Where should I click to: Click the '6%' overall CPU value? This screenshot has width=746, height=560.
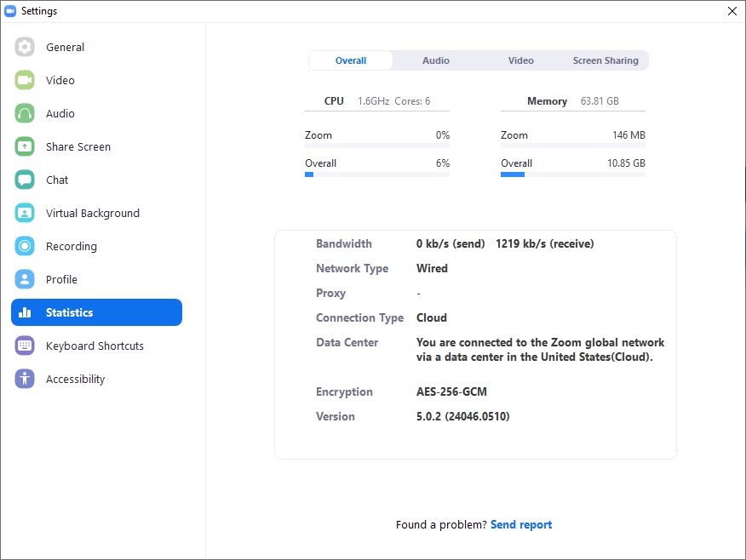coord(443,163)
